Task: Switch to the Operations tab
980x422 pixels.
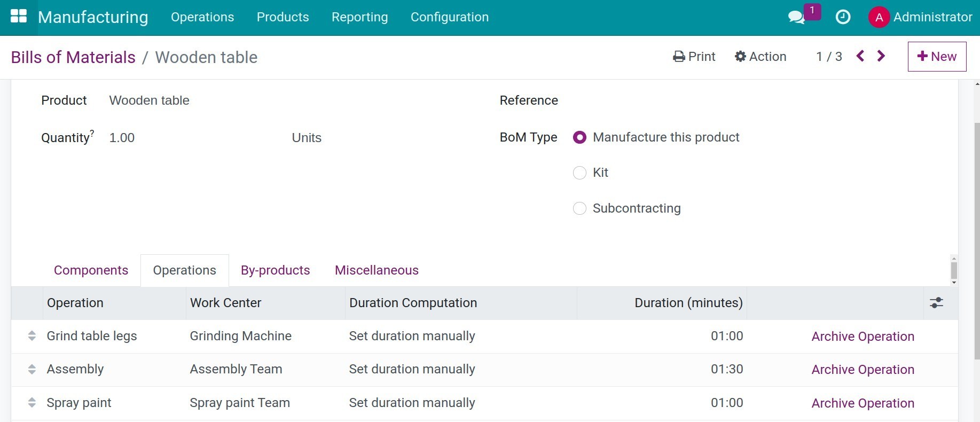Action: [185, 270]
